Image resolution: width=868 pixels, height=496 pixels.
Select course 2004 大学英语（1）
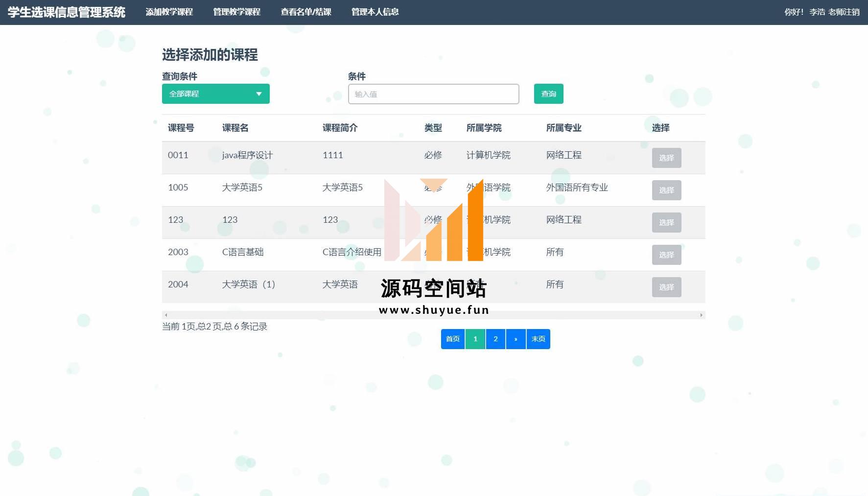[x=666, y=287]
